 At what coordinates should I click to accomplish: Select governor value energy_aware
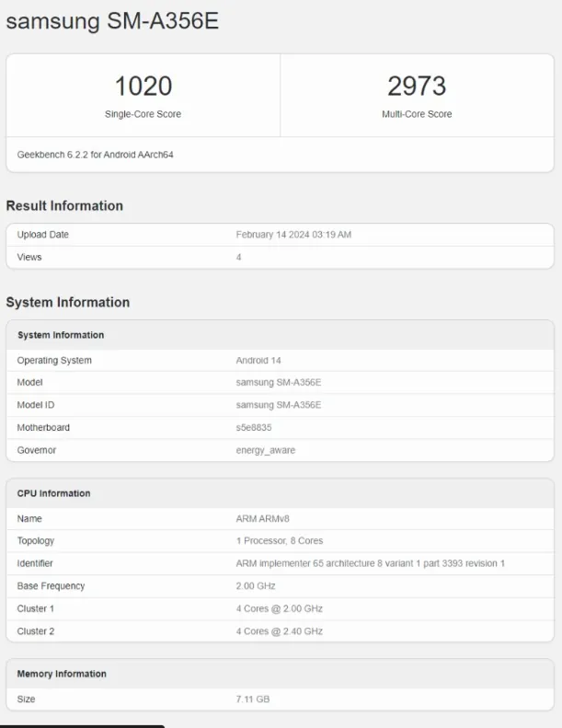click(x=266, y=450)
